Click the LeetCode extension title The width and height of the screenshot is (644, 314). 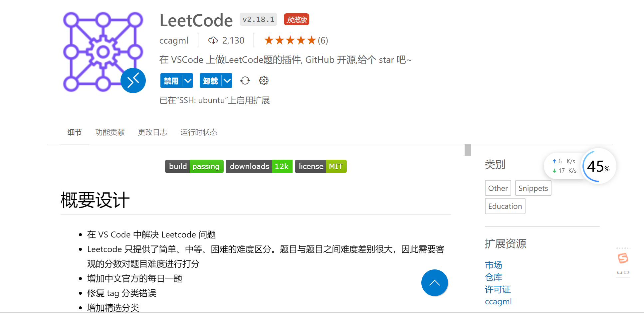coord(196,21)
